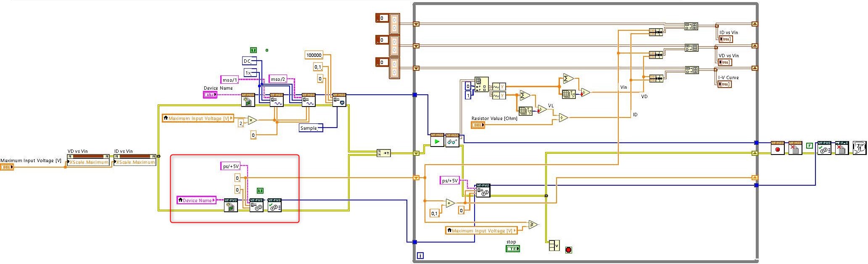Click the "Vin" wire label
The image size is (868, 264).
click(x=624, y=87)
